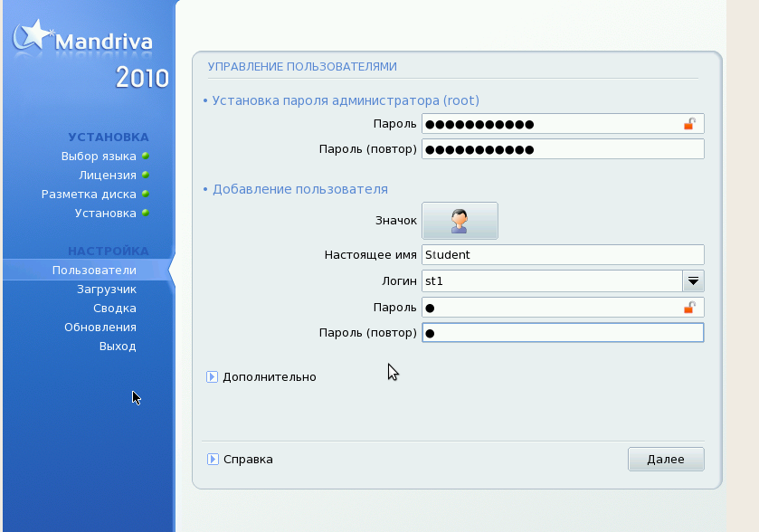Click green dot next to Выбор языка
Viewport: 759px width, 532px height.
[x=146, y=156]
